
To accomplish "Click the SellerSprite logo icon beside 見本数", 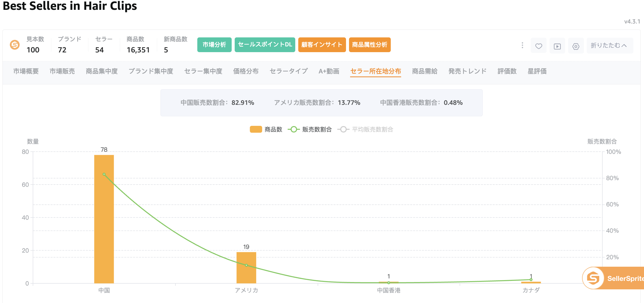I will pos(15,45).
